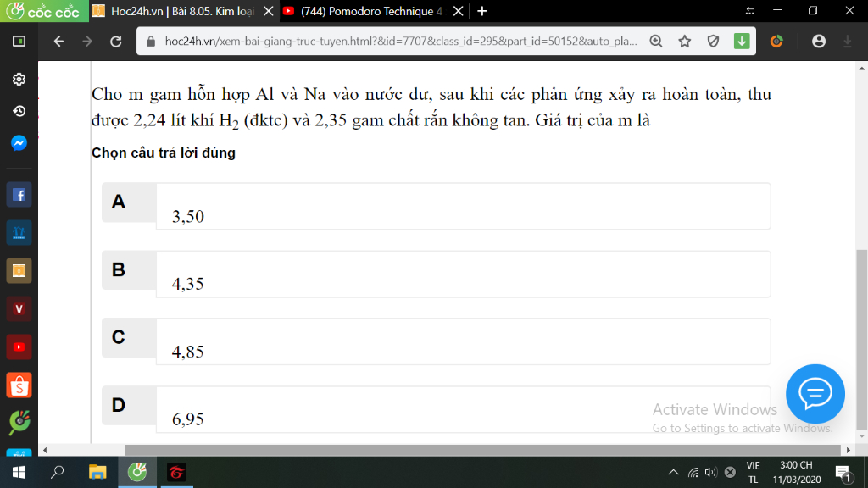Open the Garena app in the taskbar
This screenshot has height=488, width=868.
(176, 473)
